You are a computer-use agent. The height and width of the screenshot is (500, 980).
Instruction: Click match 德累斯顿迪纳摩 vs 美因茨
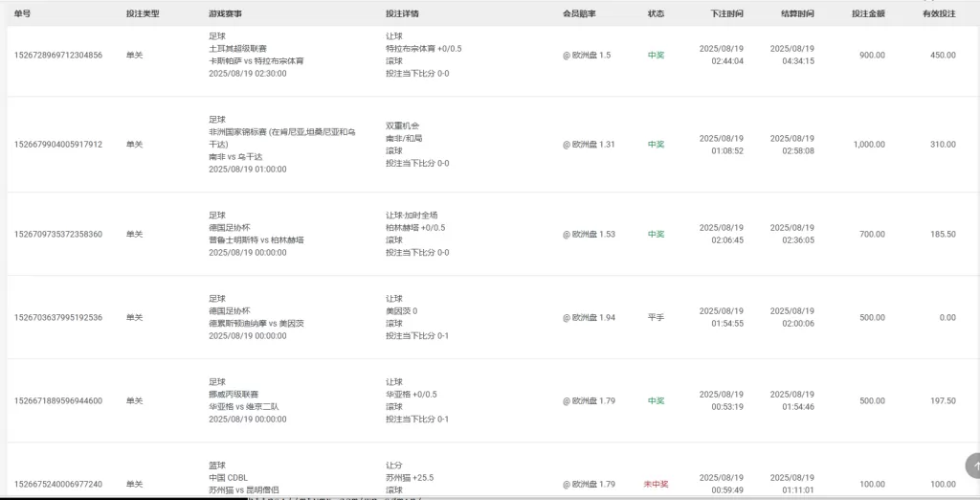[x=256, y=324]
